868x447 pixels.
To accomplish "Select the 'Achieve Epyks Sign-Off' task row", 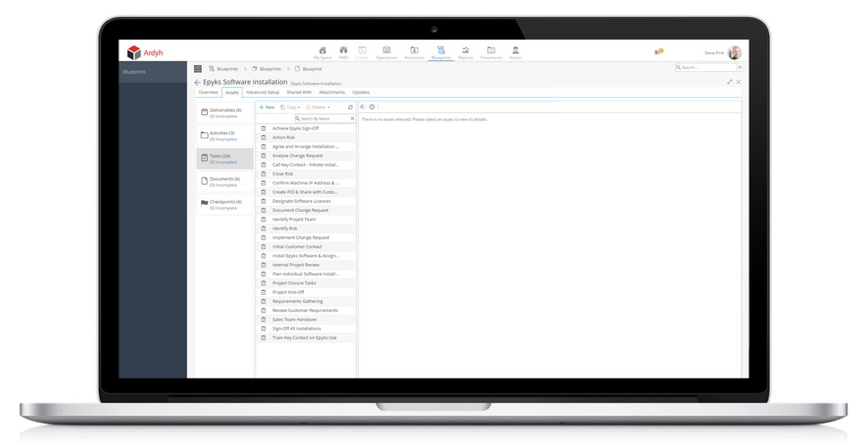I will (x=305, y=128).
